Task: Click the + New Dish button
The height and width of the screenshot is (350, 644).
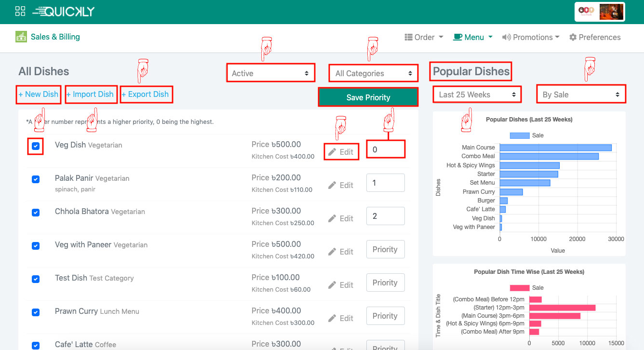Action: pos(38,94)
